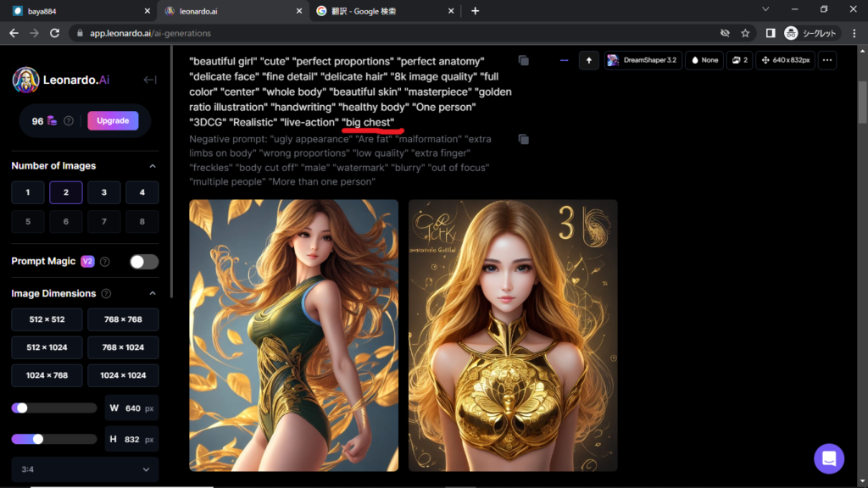Collapse the Image Dimensions section

point(153,293)
